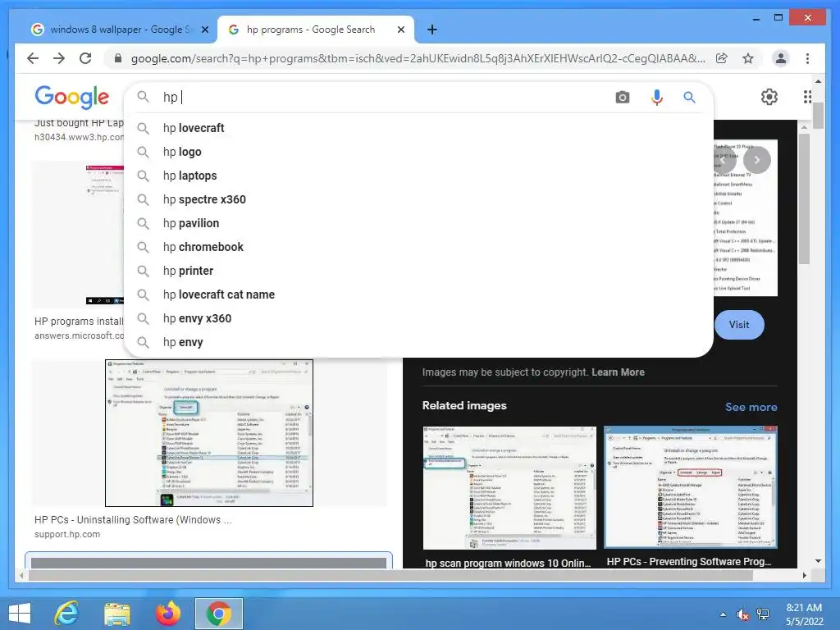Close the 'windows 8 wallpaper' tab
840x630 pixels.
[x=204, y=30]
